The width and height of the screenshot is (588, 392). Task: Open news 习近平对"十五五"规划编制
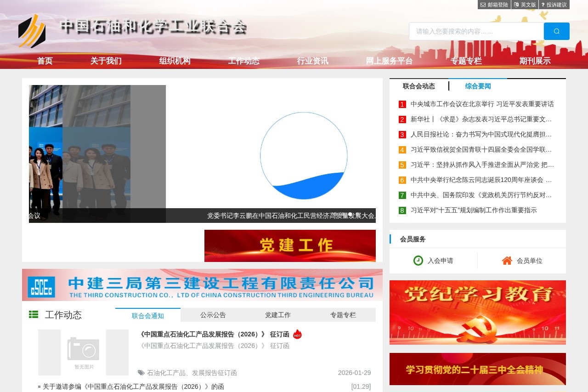(x=474, y=210)
